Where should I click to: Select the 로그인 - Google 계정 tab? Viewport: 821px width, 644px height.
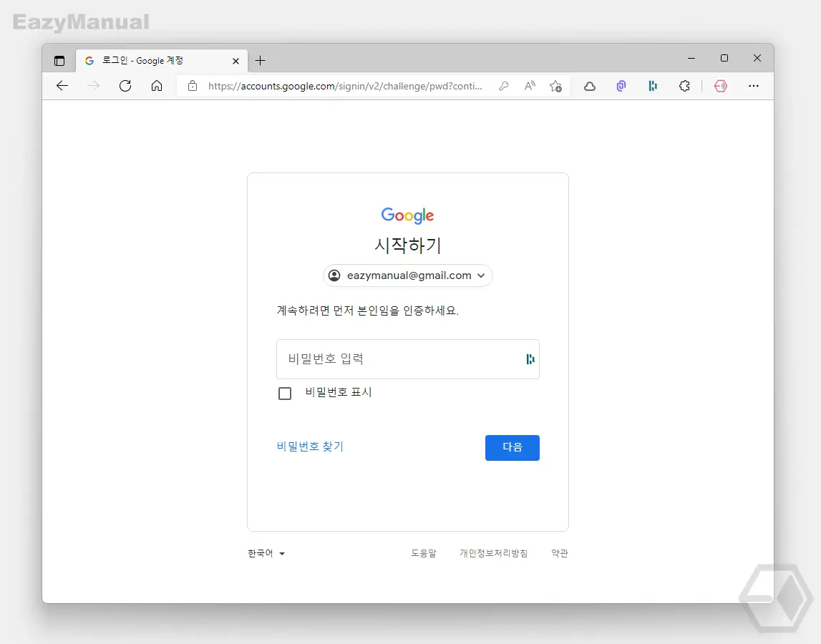click(162, 61)
